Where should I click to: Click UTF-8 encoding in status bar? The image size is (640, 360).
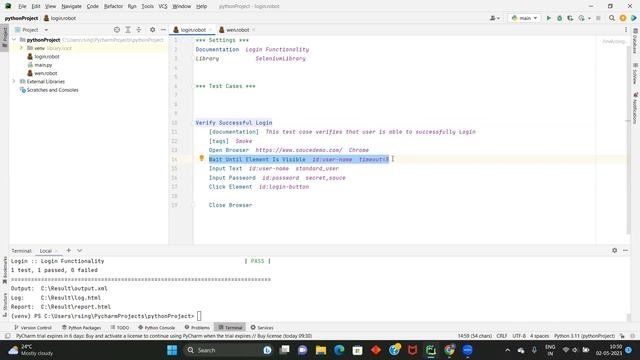[519, 336]
